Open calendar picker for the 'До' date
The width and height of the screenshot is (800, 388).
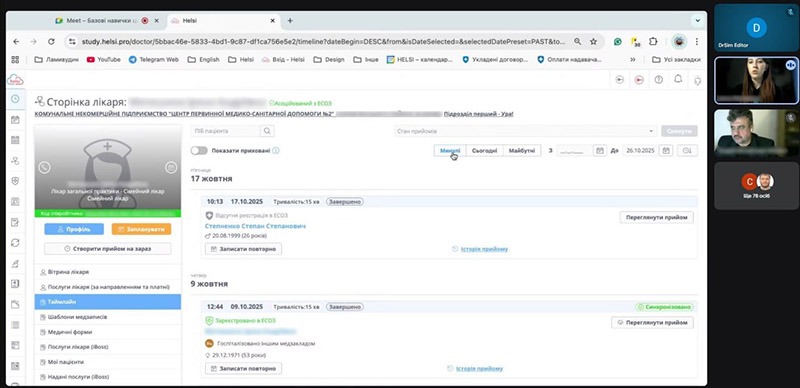(x=666, y=151)
